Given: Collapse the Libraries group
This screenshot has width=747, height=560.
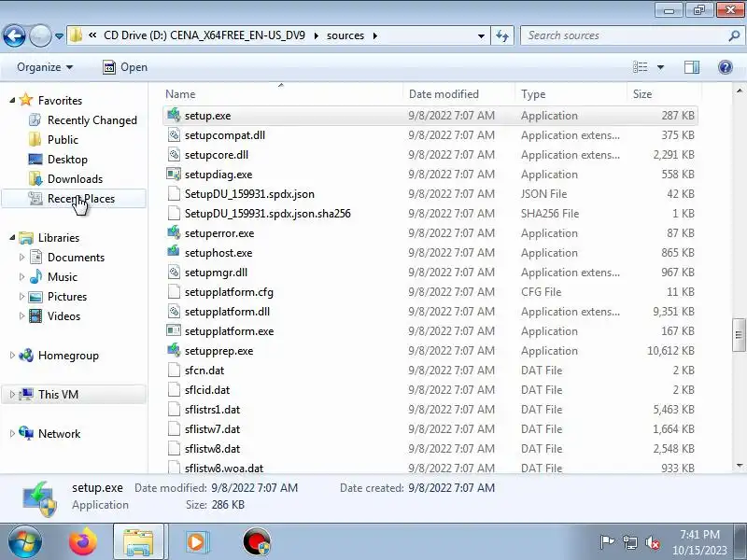Looking at the screenshot, I should (12, 238).
